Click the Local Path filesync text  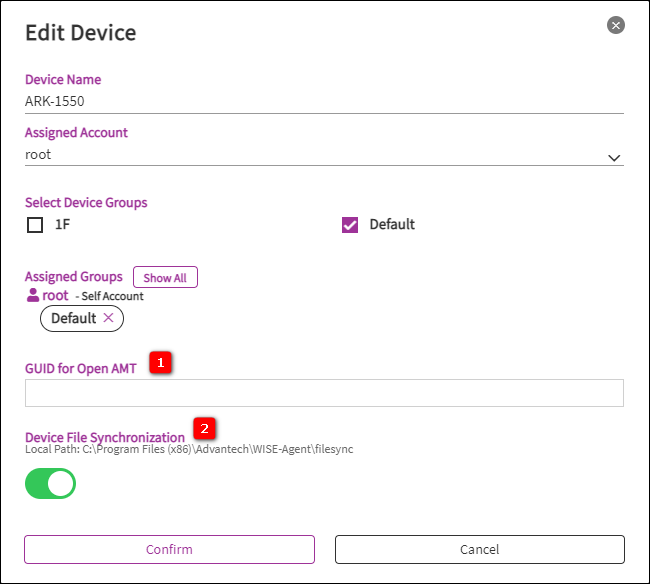[x=189, y=450]
